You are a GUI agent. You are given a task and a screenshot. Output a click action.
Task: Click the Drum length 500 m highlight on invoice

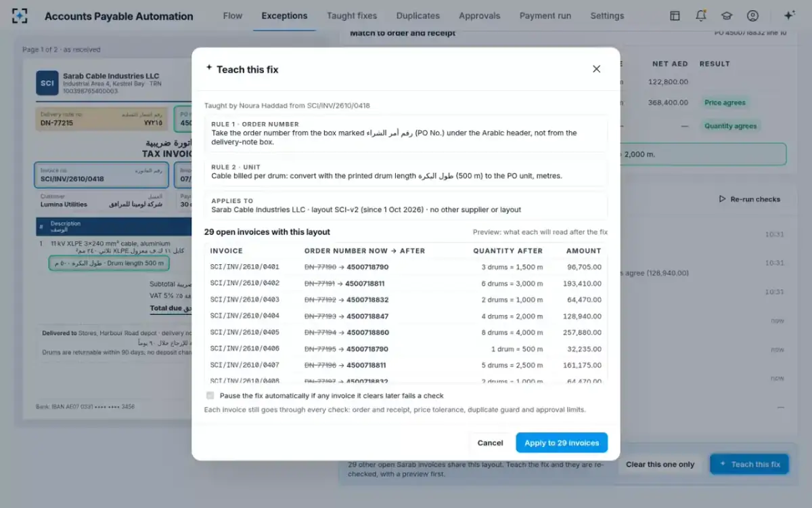[x=109, y=263]
